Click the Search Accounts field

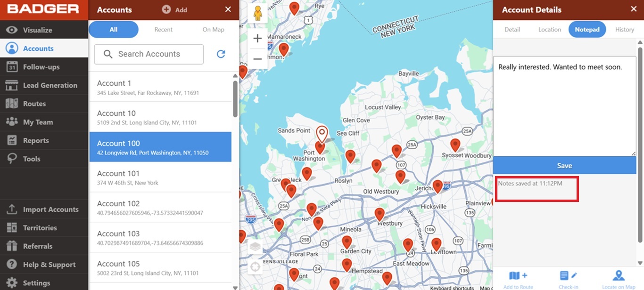149,54
